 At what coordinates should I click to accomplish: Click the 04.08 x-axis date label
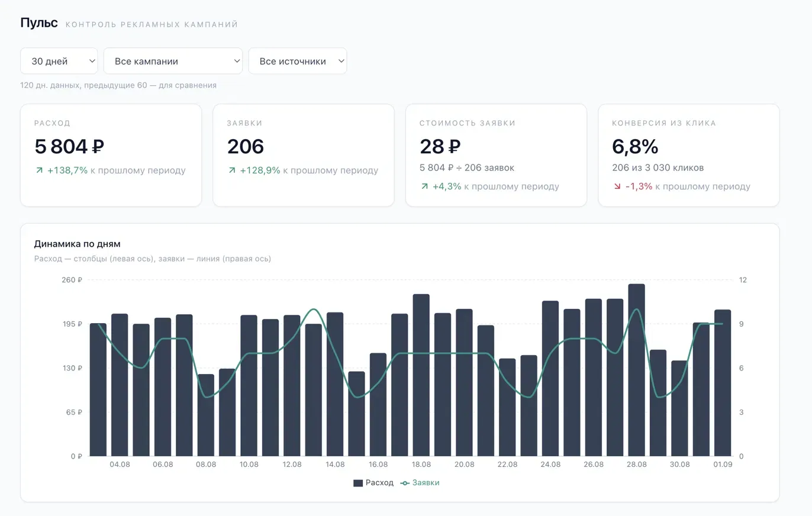click(120, 465)
